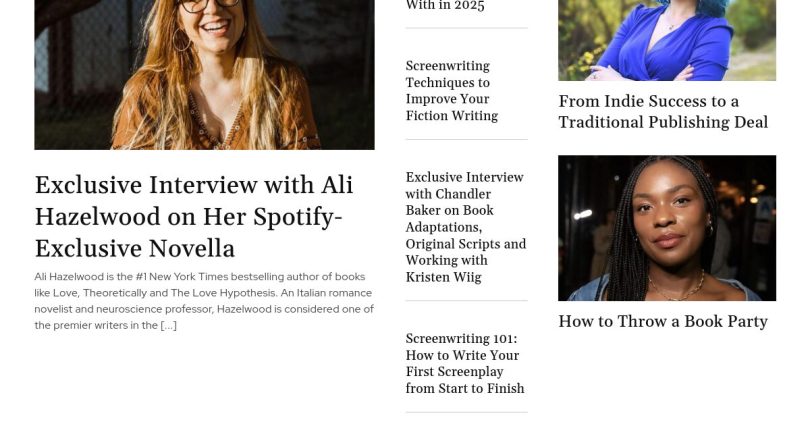Click 'Traditional Publishing Deal' title text
This screenshot has height=424, width=810.
[663, 122]
